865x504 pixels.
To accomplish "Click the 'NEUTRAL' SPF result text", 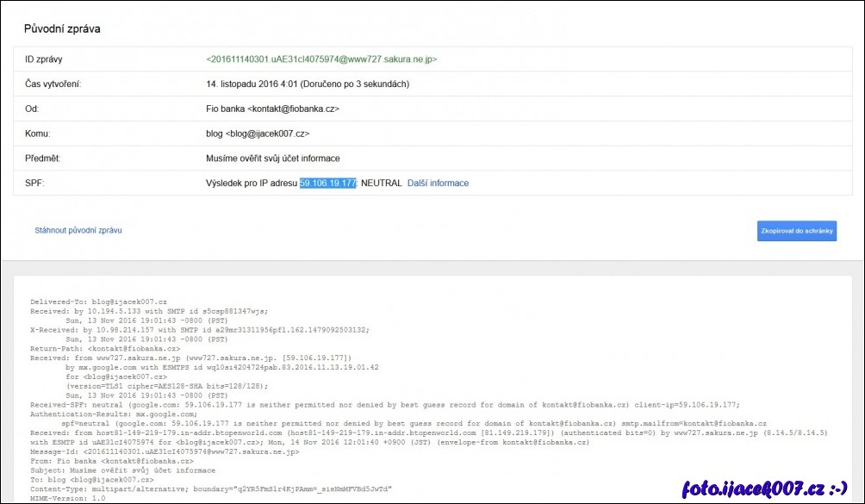I will click(381, 184).
